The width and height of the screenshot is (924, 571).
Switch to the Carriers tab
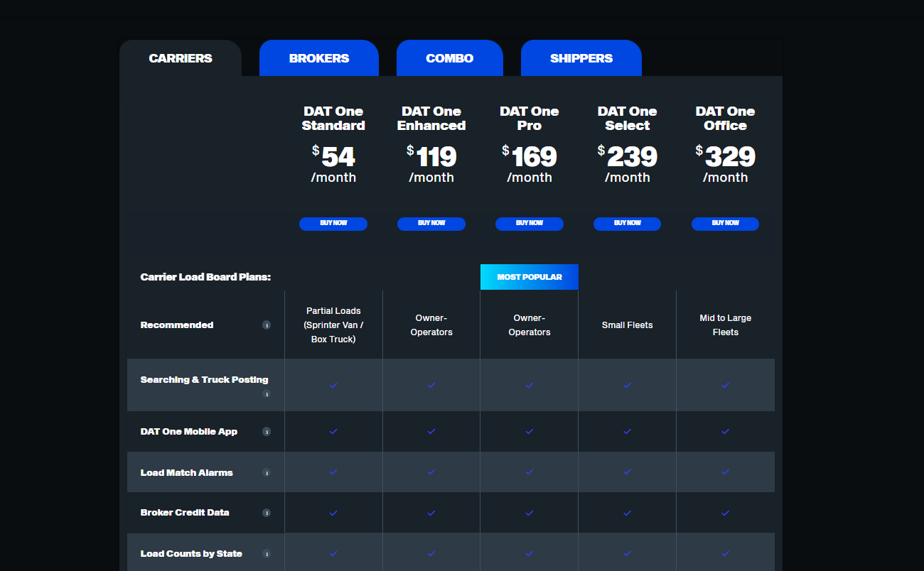(x=181, y=58)
